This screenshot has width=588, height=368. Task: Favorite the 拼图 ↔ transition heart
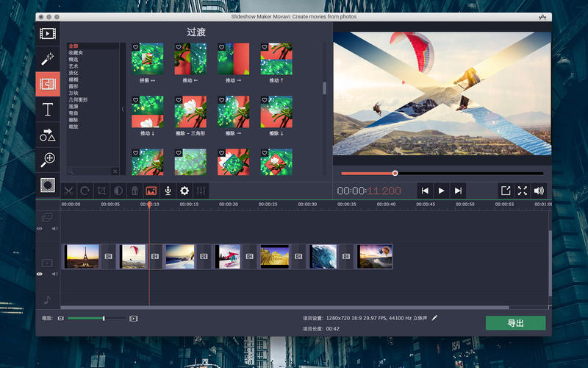coord(136,47)
